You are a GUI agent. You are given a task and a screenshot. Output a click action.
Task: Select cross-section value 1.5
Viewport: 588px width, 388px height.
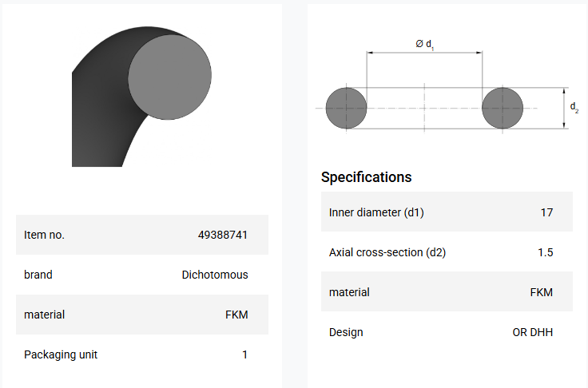click(546, 252)
